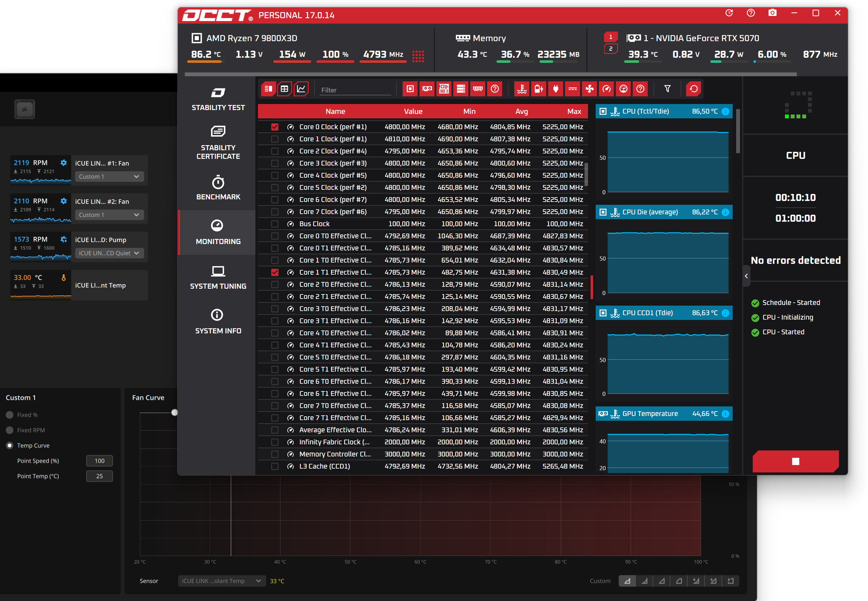Sort the table by Max column
The image size is (868, 601).
574,111
